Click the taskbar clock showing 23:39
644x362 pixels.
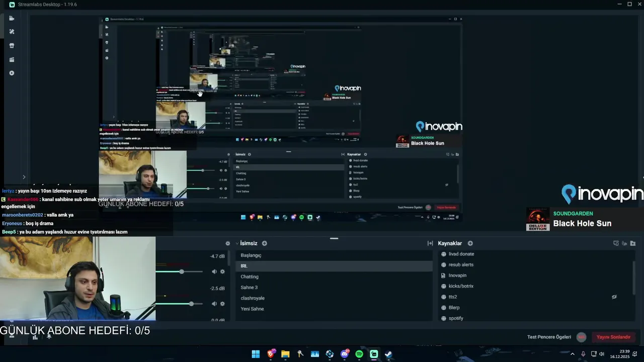click(x=620, y=354)
